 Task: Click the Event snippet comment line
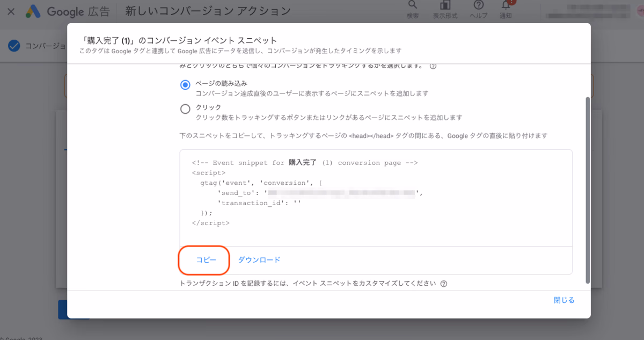(x=304, y=163)
